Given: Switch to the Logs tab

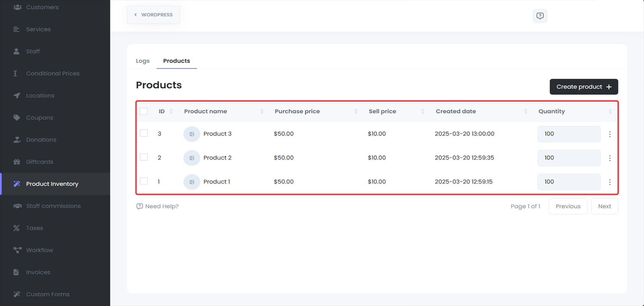Looking at the screenshot, I should pyautogui.click(x=143, y=61).
